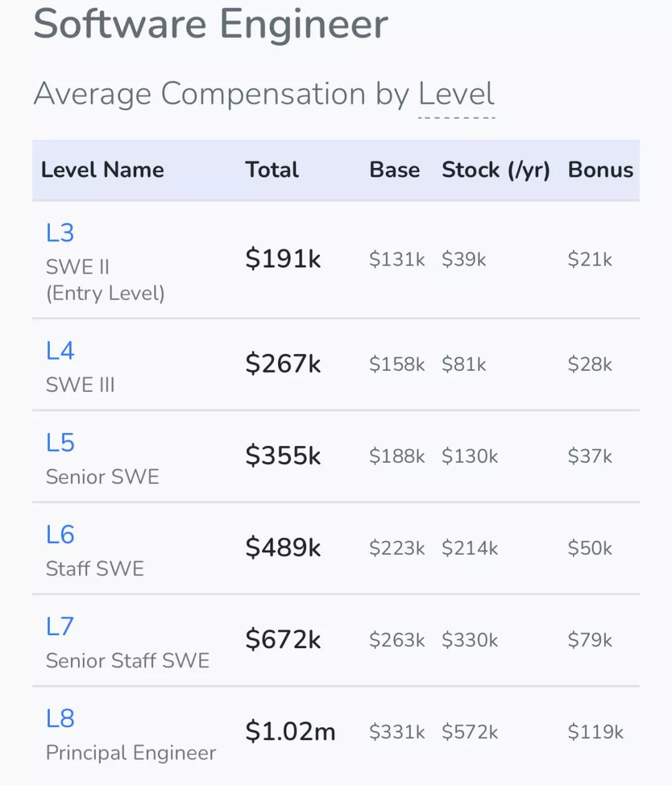Open the L6 level link

click(60, 535)
